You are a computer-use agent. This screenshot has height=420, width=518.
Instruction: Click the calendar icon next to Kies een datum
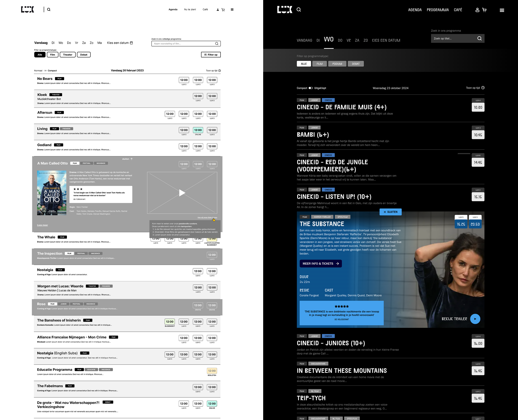132,43
